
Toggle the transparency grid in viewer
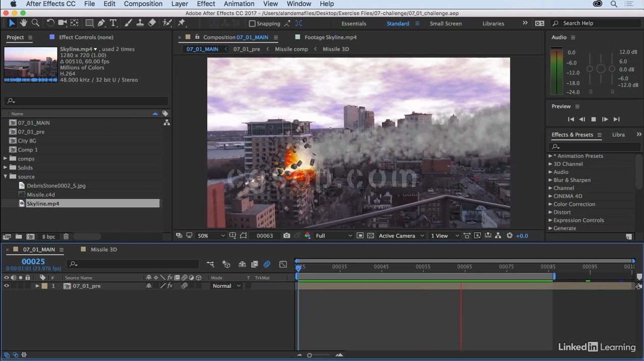point(371,235)
